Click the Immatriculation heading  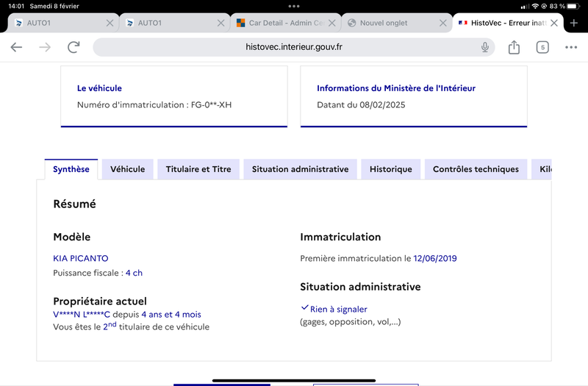click(x=340, y=237)
